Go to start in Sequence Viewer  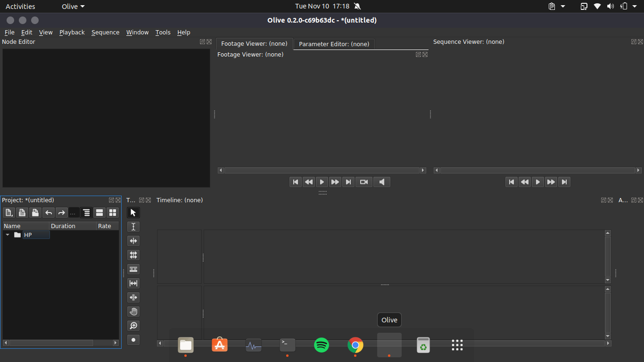512,182
